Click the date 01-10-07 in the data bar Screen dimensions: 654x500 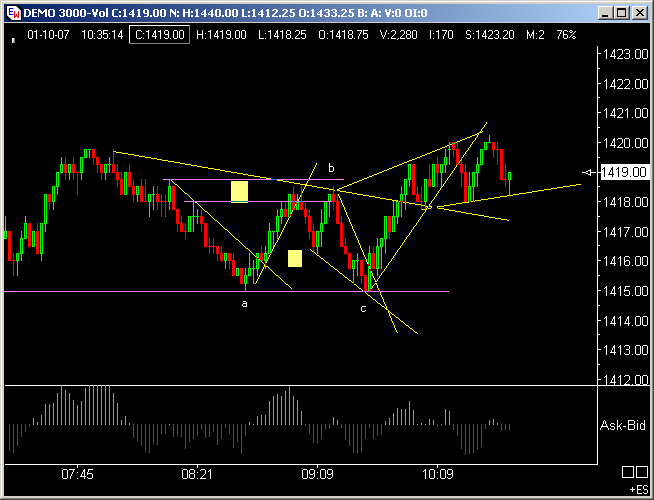click(x=48, y=35)
